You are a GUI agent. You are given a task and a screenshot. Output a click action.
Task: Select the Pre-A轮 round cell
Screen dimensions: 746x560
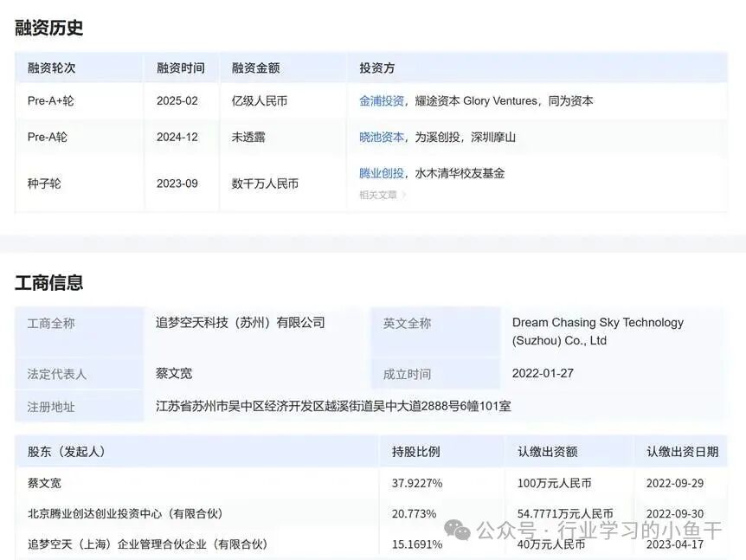[48, 137]
